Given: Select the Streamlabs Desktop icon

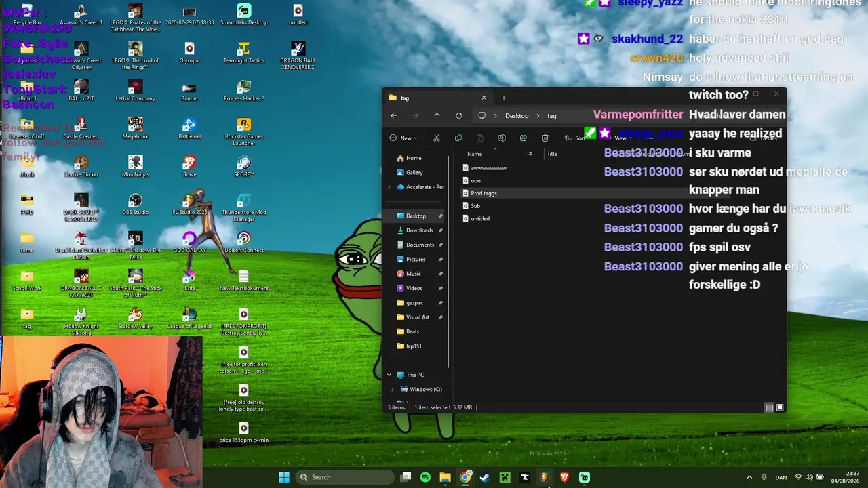Looking at the screenshot, I should [x=244, y=14].
